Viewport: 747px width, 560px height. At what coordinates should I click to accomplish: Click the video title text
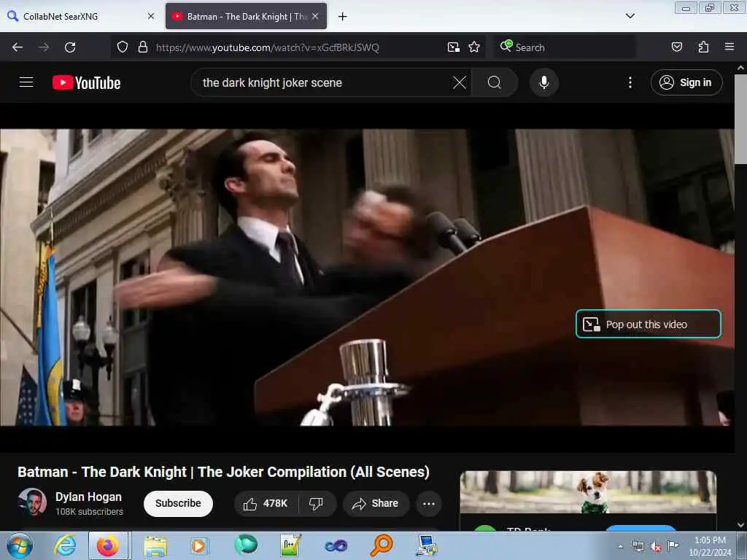click(x=223, y=472)
